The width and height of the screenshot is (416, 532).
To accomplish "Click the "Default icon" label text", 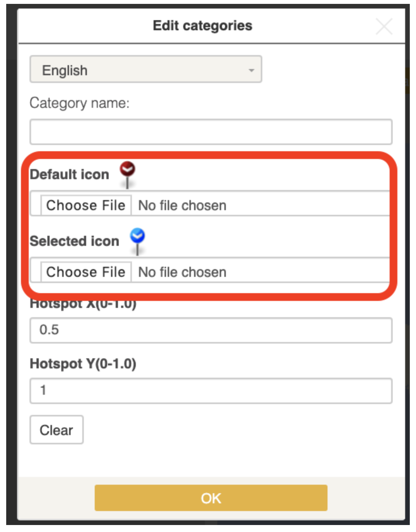I will coord(69,174).
